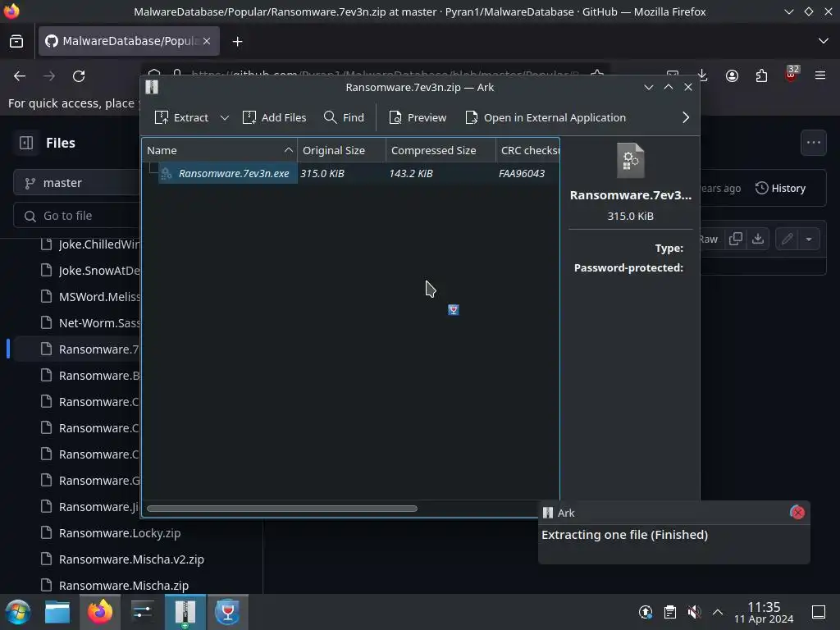Open Firefox extensions puzzle icon

click(x=761, y=76)
